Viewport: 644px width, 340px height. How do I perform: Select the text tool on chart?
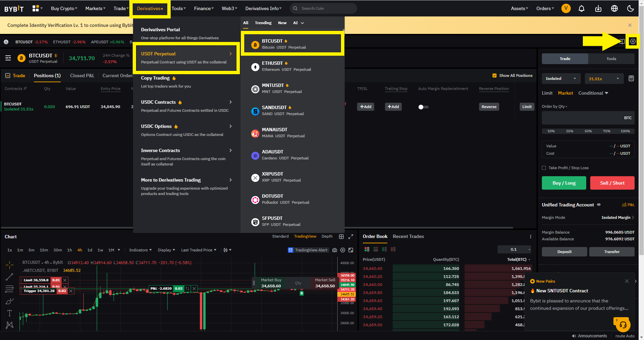point(9,313)
